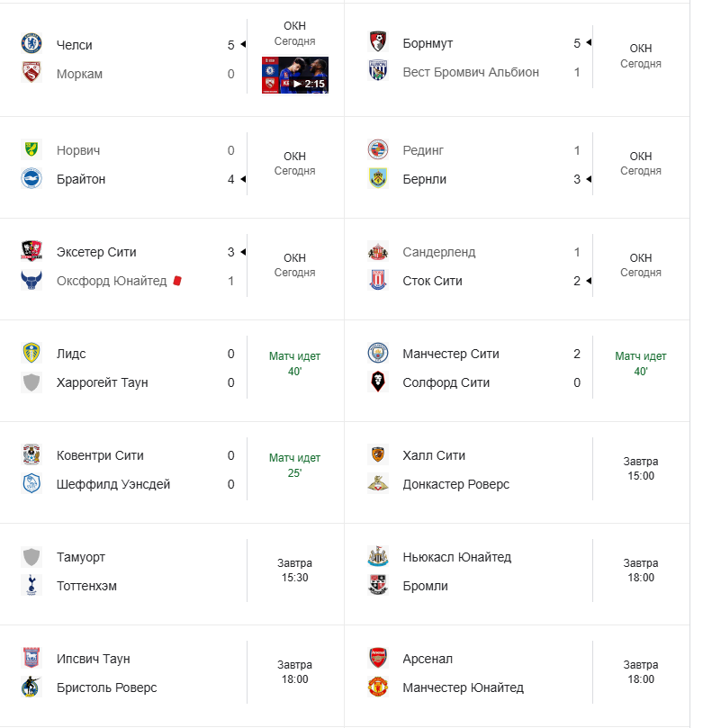Click the Manchester City crest icon
Screen dimensions: 712x728
coord(378,353)
